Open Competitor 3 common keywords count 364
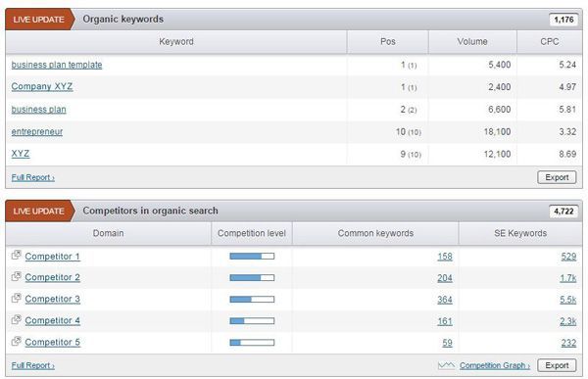The width and height of the screenshot is (588, 379). [445, 300]
